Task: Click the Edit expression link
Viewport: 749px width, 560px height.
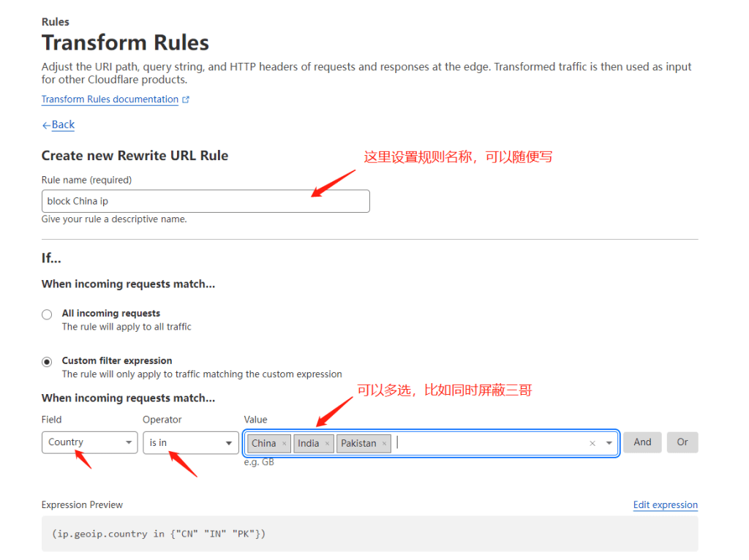Action: 665,505
